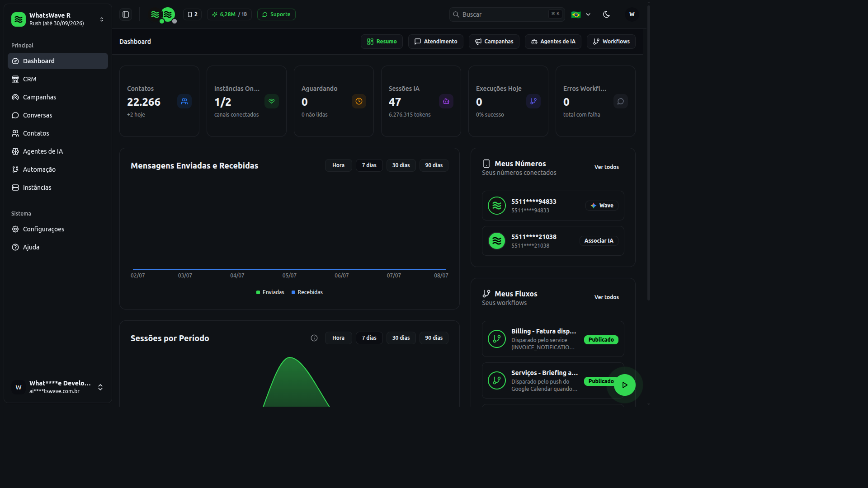Click Associar IA for 5511****21038
The width and height of the screenshot is (868, 488).
point(599,241)
